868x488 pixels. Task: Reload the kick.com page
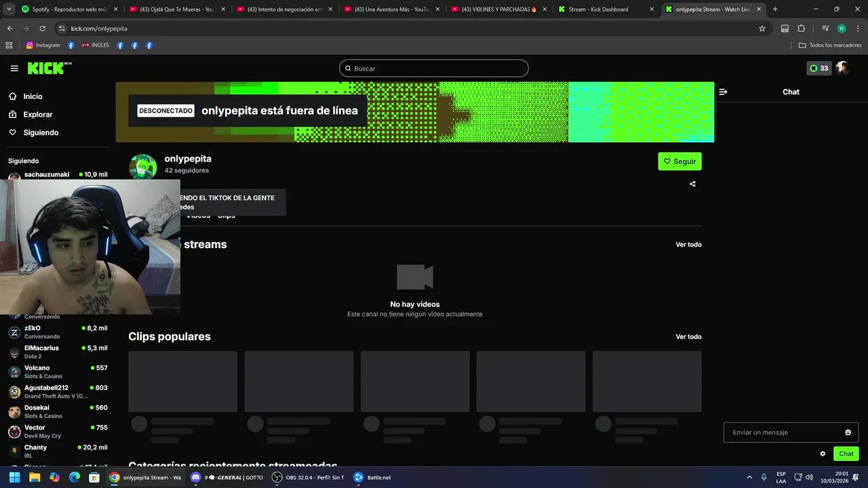pos(42,28)
